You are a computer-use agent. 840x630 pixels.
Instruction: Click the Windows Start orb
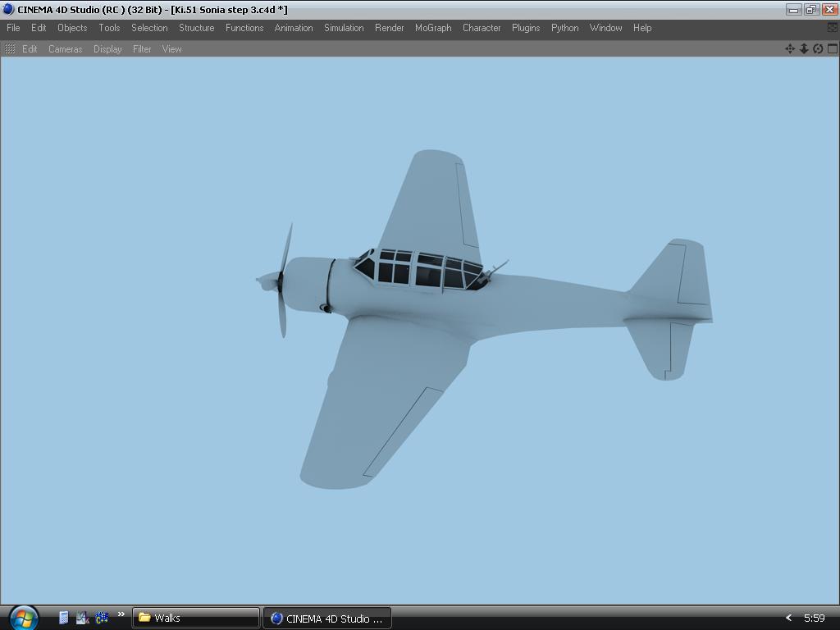(22, 617)
